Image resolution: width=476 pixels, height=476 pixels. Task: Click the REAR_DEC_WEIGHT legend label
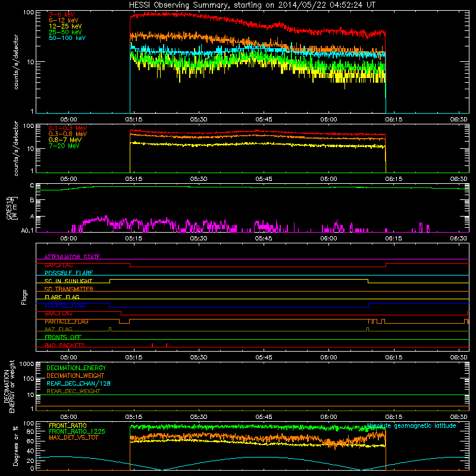pos(73,392)
